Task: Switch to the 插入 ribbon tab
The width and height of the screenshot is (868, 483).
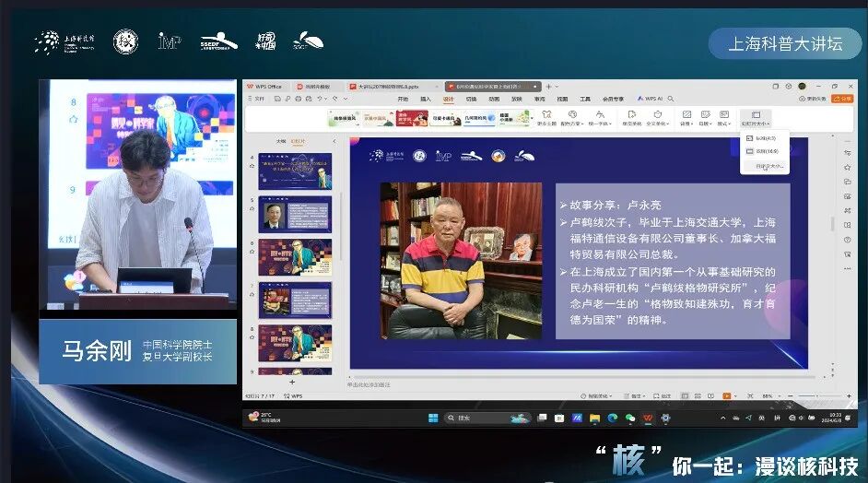Action: pyautogui.click(x=425, y=100)
